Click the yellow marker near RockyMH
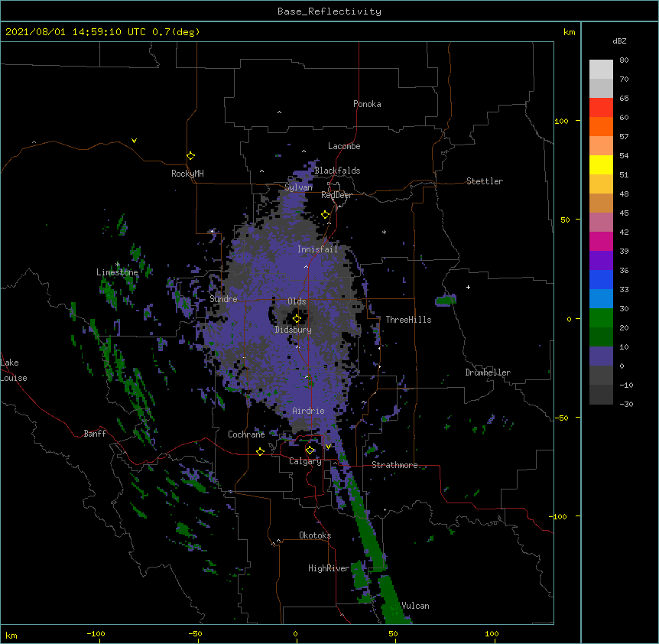 click(x=190, y=156)
